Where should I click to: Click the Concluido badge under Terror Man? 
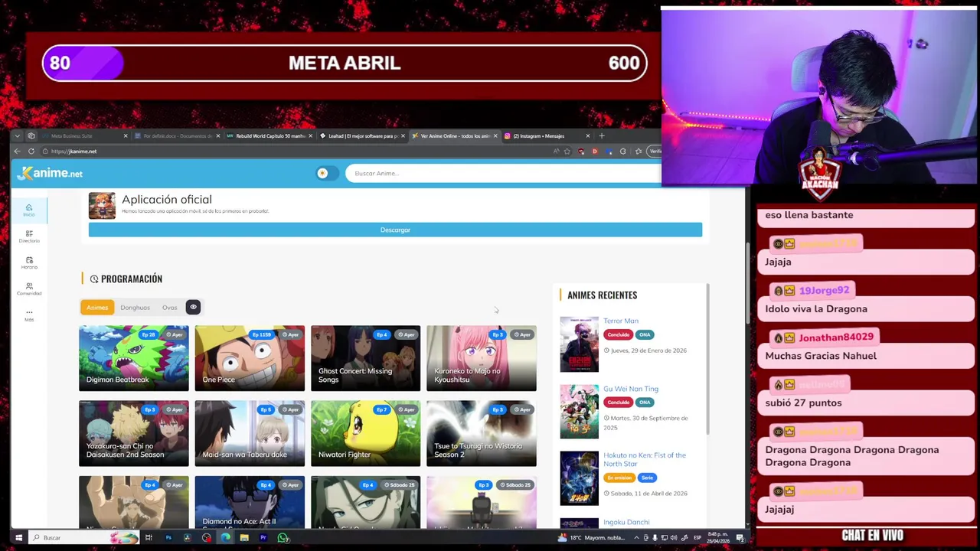pos(618,334)
